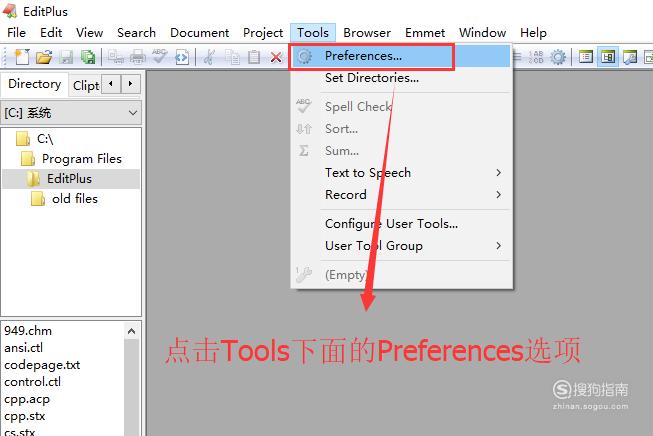This screenshot has height=436, width=653.
Task: Click the green Save All icon
Action: tap(88, 57)
